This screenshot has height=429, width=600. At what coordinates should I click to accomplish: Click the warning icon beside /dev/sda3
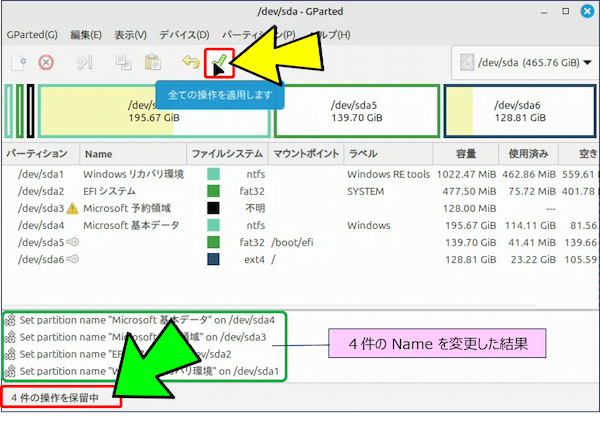click(x=71, y=209)
